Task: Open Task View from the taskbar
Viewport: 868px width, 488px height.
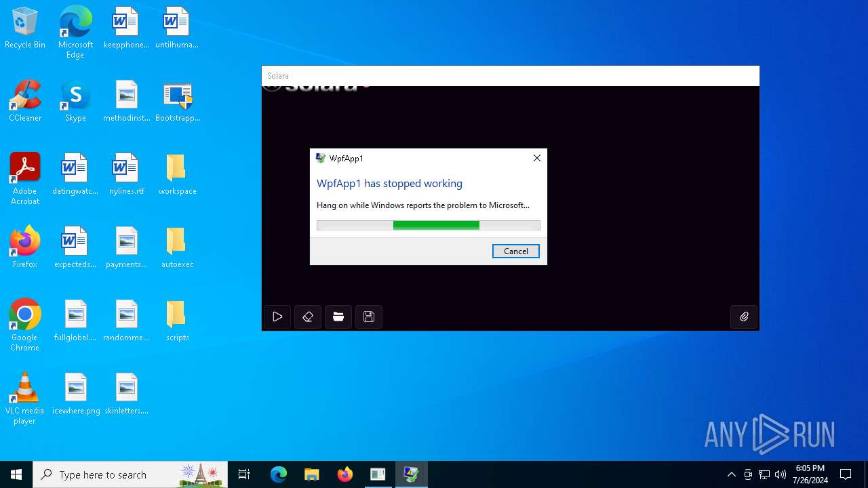Action: click(x=244, y=474)
